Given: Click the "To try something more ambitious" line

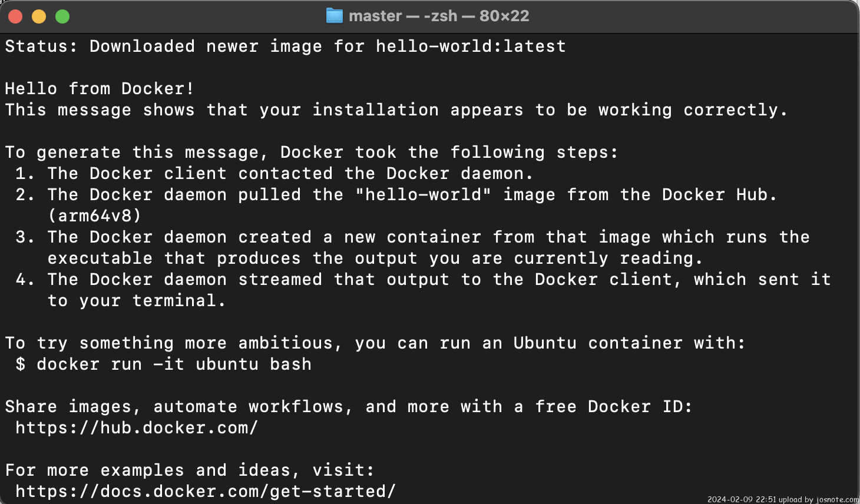Looking at the screenshot, I should [x=375, y=343].
